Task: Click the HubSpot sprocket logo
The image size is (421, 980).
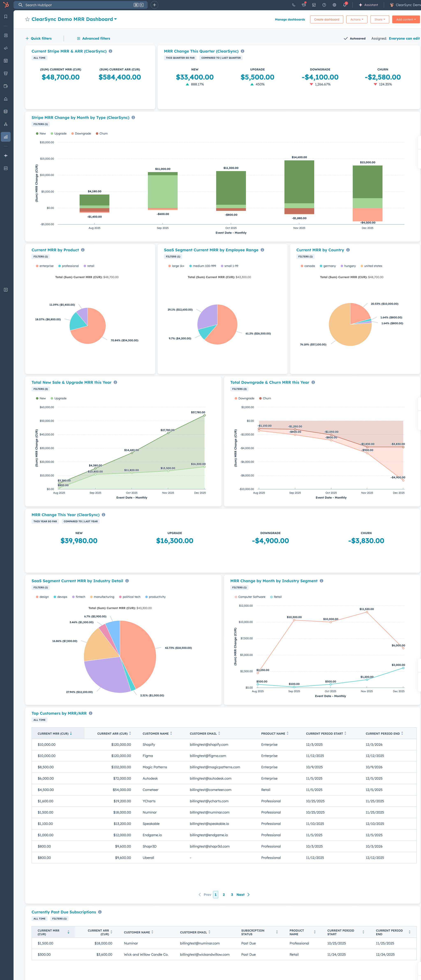Action: point(6,5)
